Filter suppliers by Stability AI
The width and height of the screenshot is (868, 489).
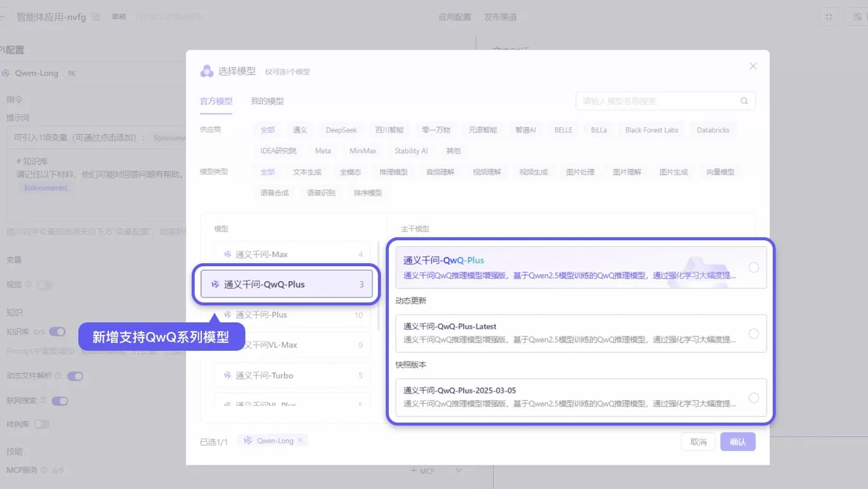[x=411, y=151]
